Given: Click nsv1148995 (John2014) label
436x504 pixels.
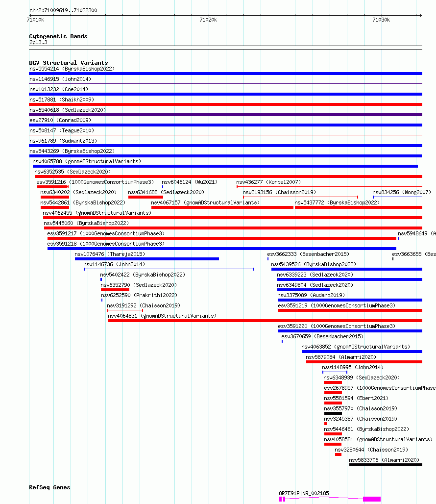Looking at the screenshot, I should coord(353,367).
